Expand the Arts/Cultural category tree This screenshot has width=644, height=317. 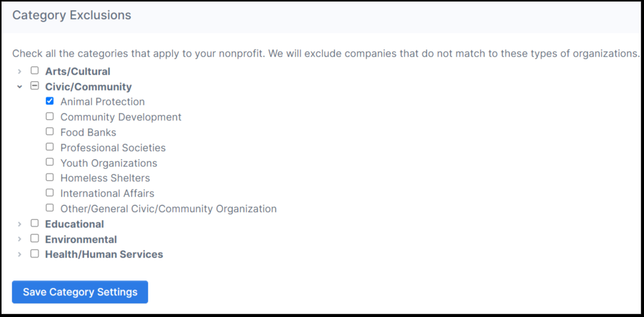pos(20,70)
